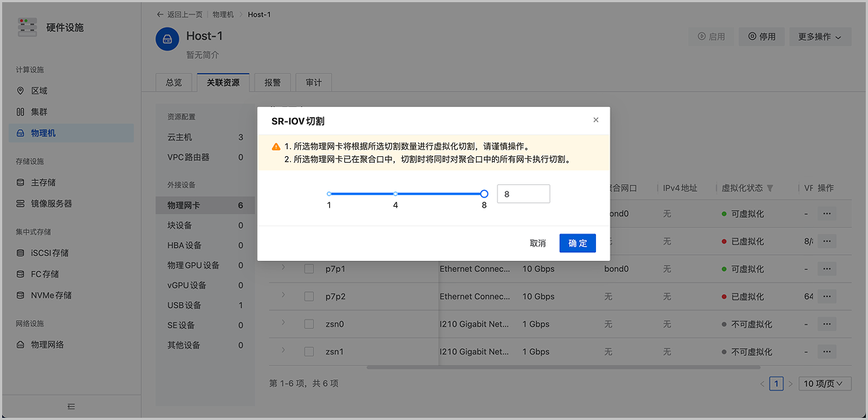This screenshot has width=868, height=420.
Task: Close the SR-IOV切割 dialog with X
Action: tap(596, 120)
